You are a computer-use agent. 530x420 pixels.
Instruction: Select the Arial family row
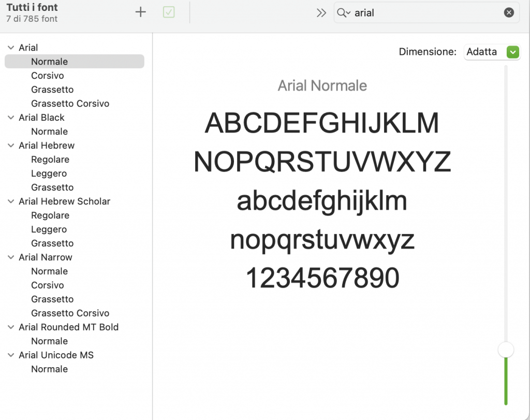coord(75,48)
